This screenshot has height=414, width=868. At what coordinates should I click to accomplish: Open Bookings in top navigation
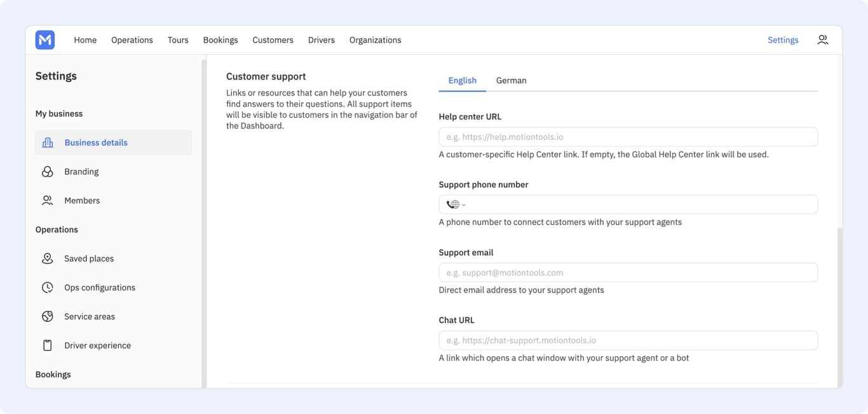(x=220, y=40)
